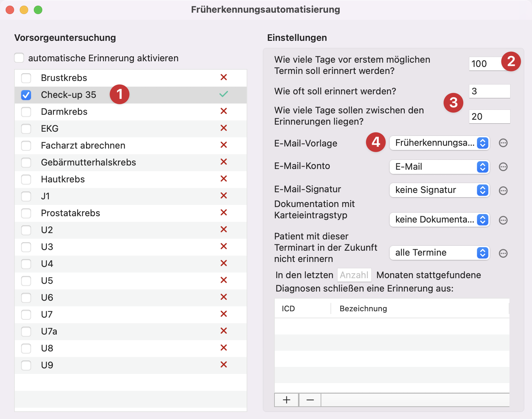Check the Facharzt abrechnen checkbox
This screenshot has height=419, width=532.
26,145
